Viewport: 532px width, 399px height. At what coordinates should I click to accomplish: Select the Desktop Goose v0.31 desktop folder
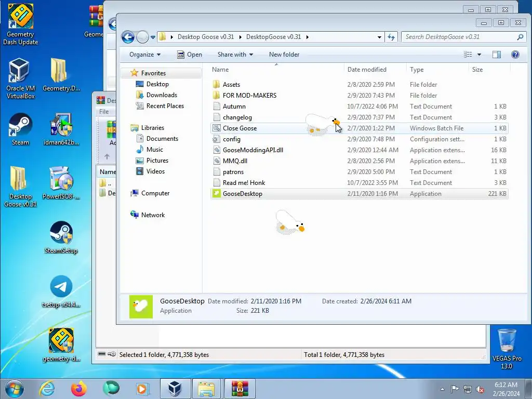tap(20, 187)
